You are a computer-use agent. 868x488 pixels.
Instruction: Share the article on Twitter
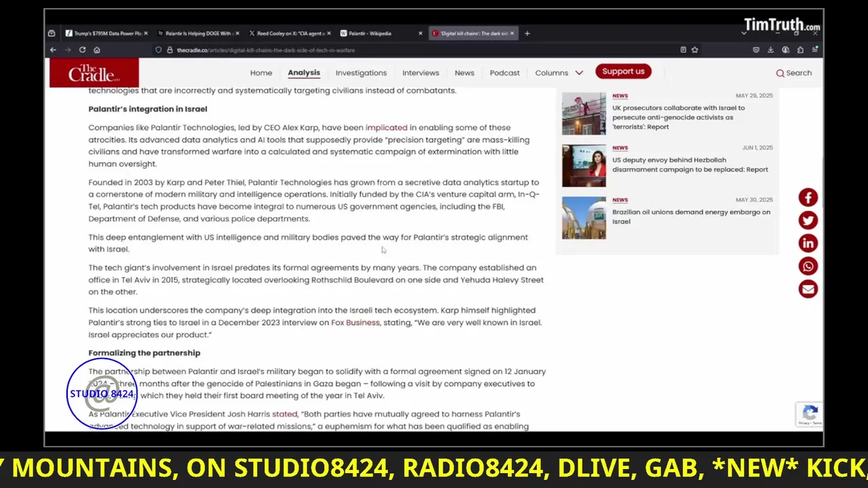808,220
